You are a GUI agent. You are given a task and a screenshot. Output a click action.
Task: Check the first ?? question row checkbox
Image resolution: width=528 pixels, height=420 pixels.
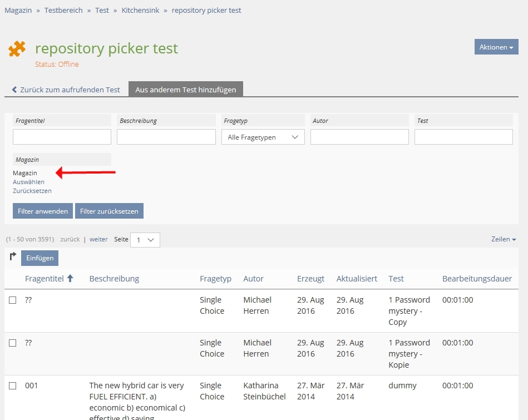pos(13,300)
